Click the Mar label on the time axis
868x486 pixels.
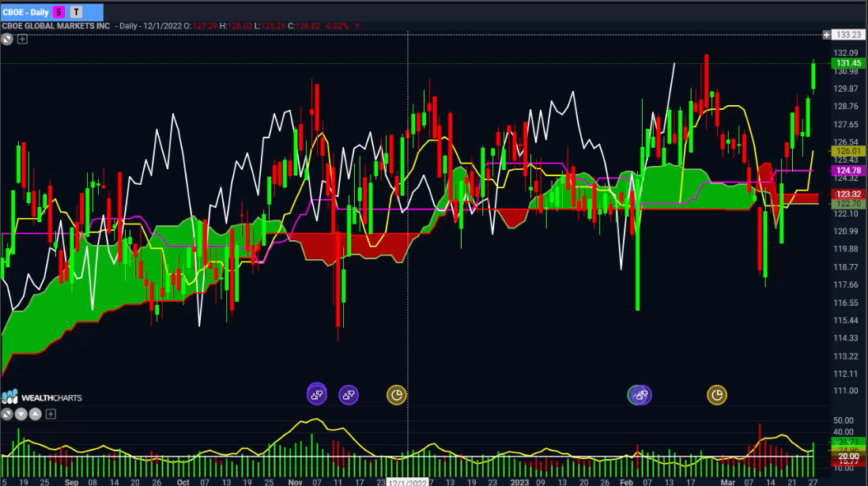(727, 482)
